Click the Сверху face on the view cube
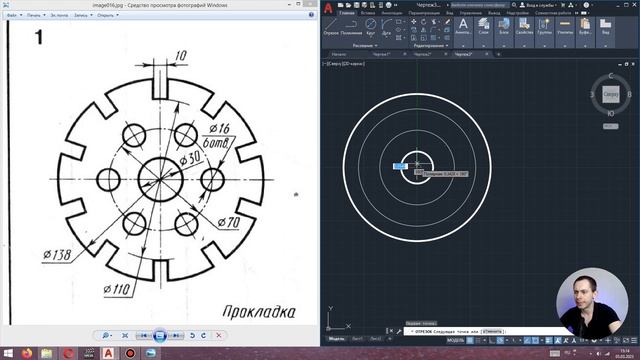This screenshot has width=640, height=360. point(611,94)
